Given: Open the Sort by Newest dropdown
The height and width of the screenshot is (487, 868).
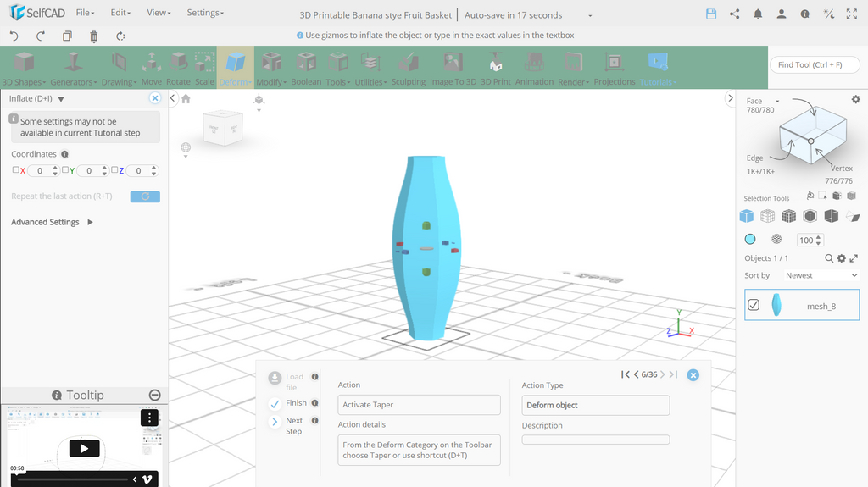Looking at the screenshot, I should pyautogui.click(x=821, y=275).
